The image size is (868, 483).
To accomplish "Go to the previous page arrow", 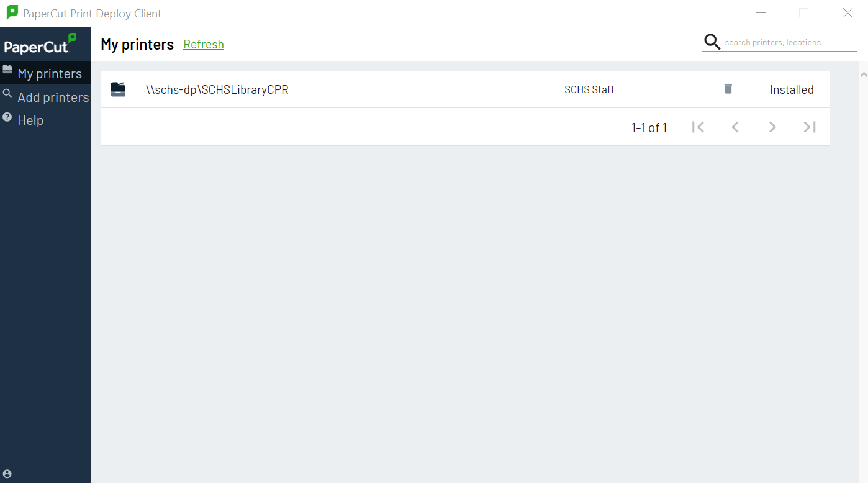I will coord(735,127).
